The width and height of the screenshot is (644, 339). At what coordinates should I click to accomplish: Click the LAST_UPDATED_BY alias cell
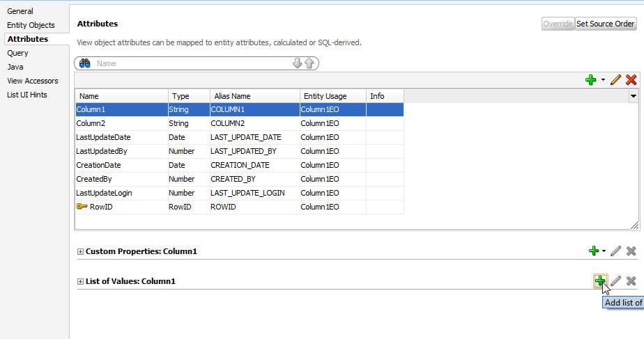254,152
